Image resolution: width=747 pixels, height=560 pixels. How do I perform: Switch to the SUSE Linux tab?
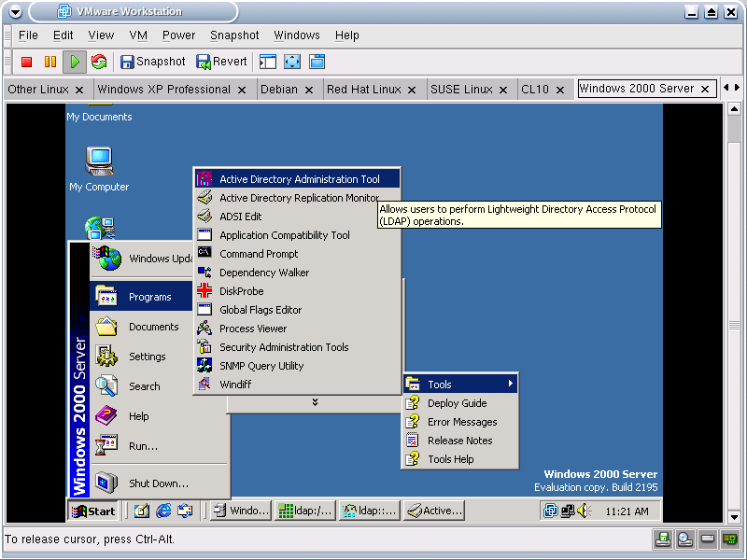click(x=461, y=90)
